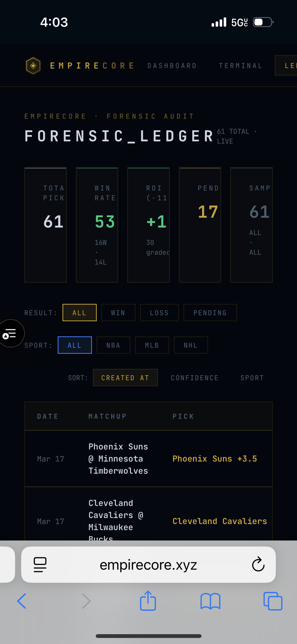The width and height of the screenshot is (297, 644).
Task: Select MLB sport filter button
Action: (x=152, y=345)
